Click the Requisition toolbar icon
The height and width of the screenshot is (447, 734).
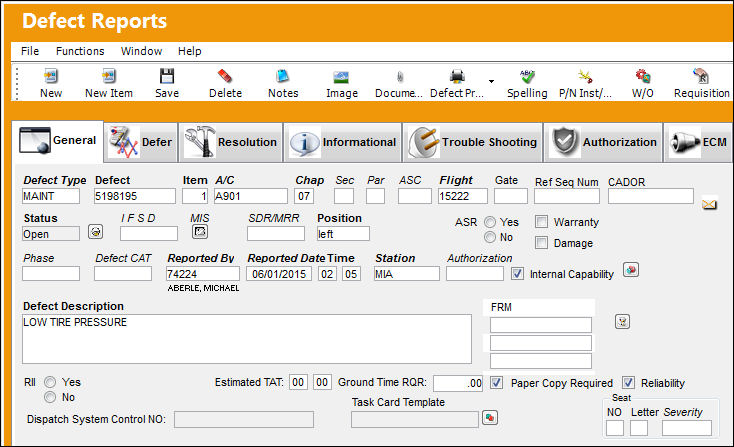coord(701,76)
